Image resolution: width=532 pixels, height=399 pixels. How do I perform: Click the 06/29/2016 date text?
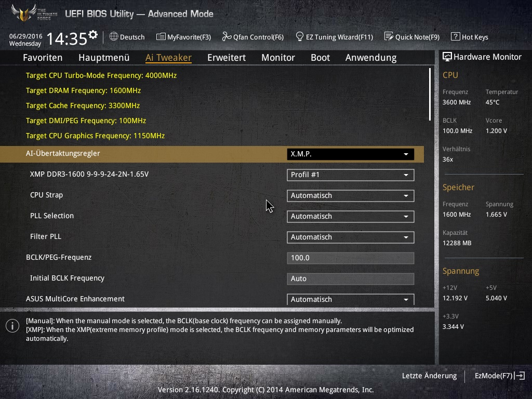point(26,36)
